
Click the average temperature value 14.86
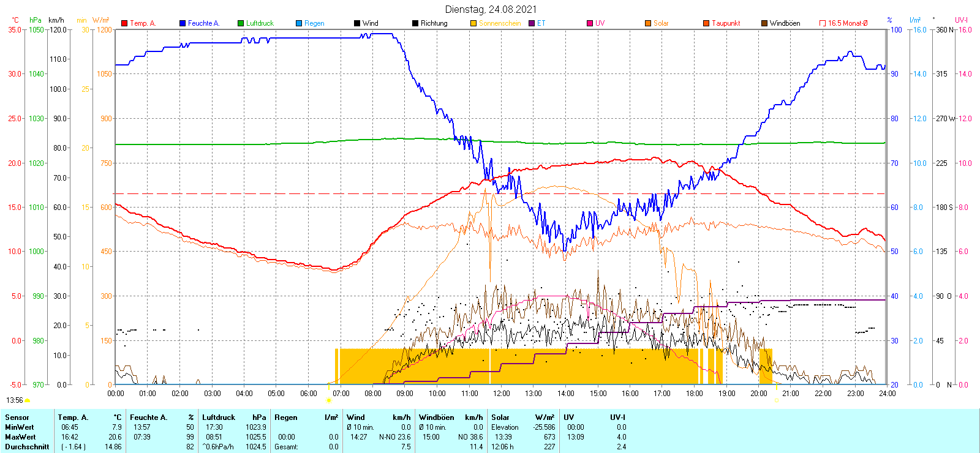(113, 447)
